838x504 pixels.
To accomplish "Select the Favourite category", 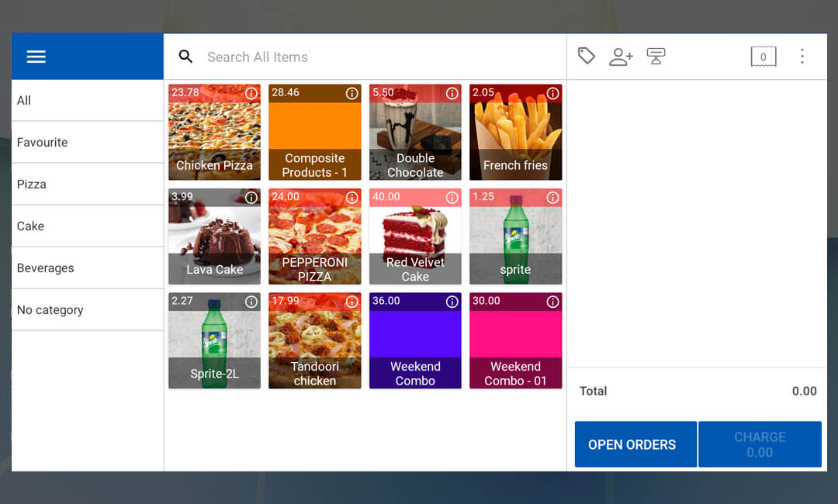I will (87, 143).
